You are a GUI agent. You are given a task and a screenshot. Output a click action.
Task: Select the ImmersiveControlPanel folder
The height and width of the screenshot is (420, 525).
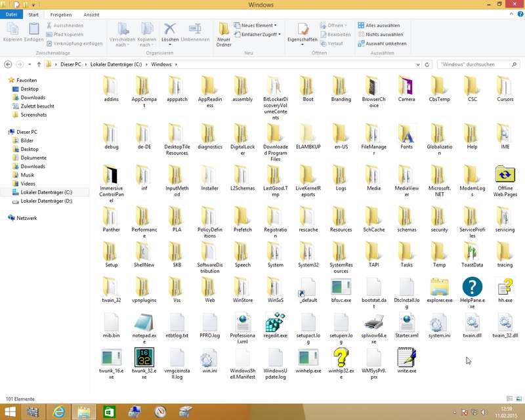[x=111, y=184]
